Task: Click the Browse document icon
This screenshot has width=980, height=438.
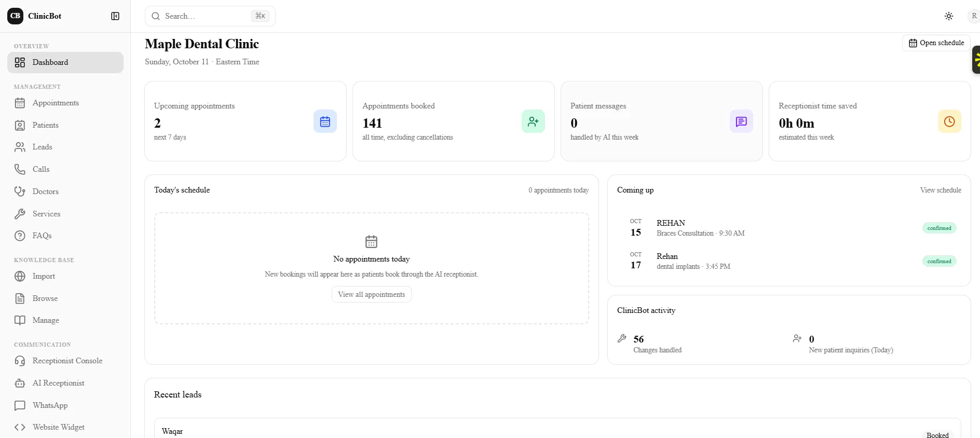Action: point(20,298)
